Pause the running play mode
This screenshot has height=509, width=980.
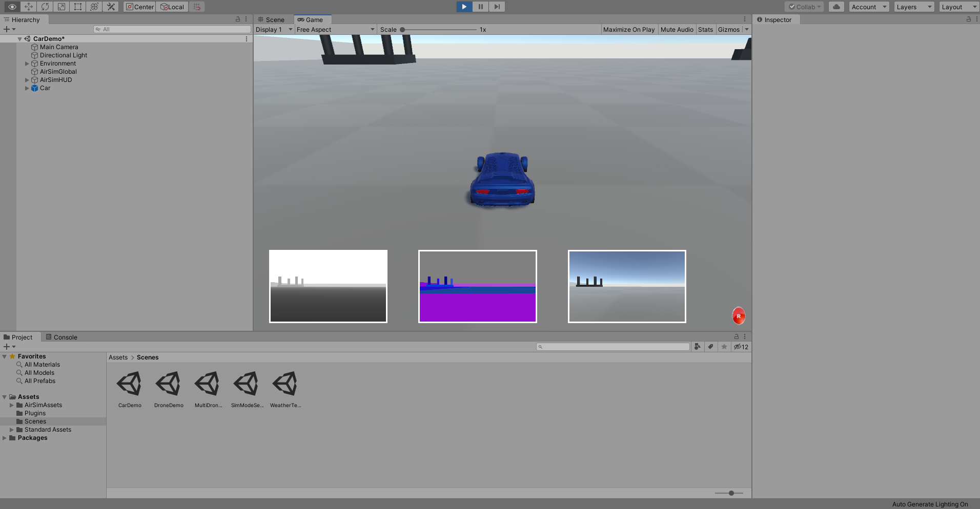pos(480,7)
